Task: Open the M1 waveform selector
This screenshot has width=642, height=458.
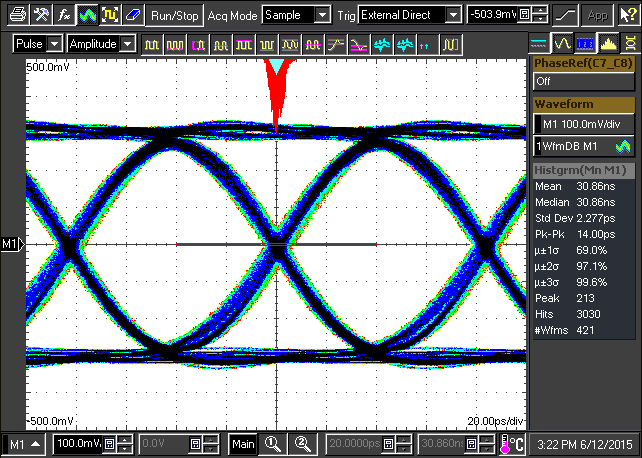Action: pyautogui.click(x=25, y=444)
